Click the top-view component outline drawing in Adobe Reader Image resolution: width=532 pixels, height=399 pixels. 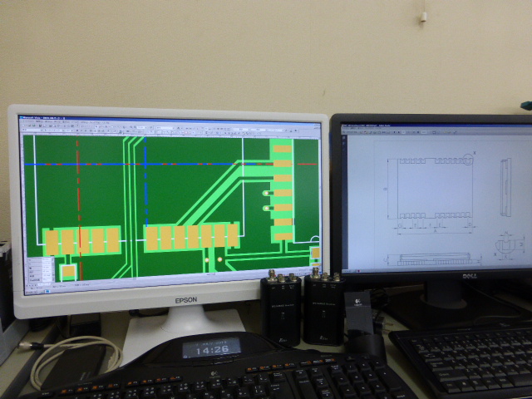coord(436,189)
